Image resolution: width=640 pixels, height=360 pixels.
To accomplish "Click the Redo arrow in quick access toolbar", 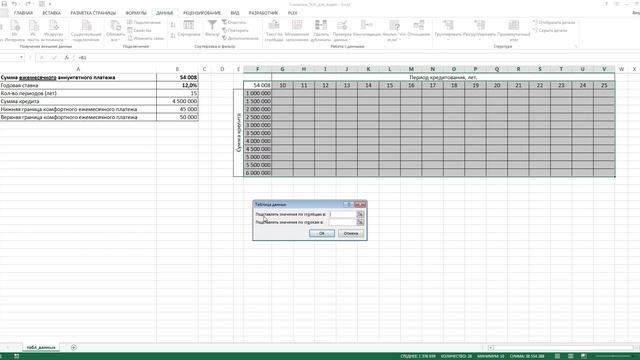I will 28,4.
